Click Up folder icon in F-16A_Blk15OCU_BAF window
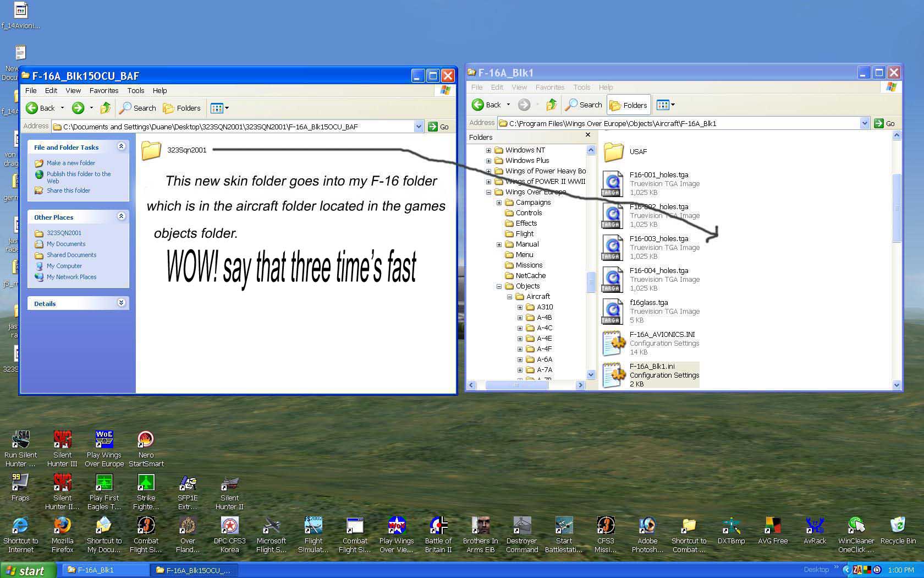The height and width of the screenshot is (578, 924). pos(106,108)
